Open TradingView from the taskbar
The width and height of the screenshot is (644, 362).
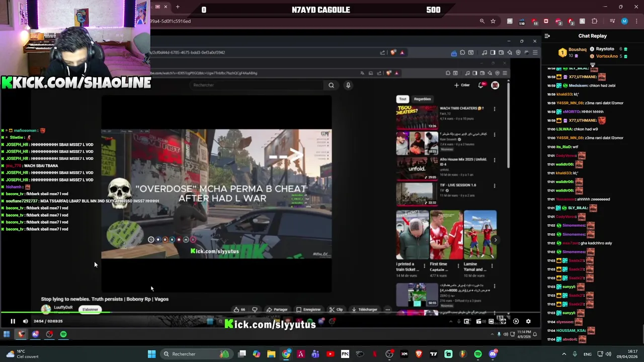(x=433, y=354)
